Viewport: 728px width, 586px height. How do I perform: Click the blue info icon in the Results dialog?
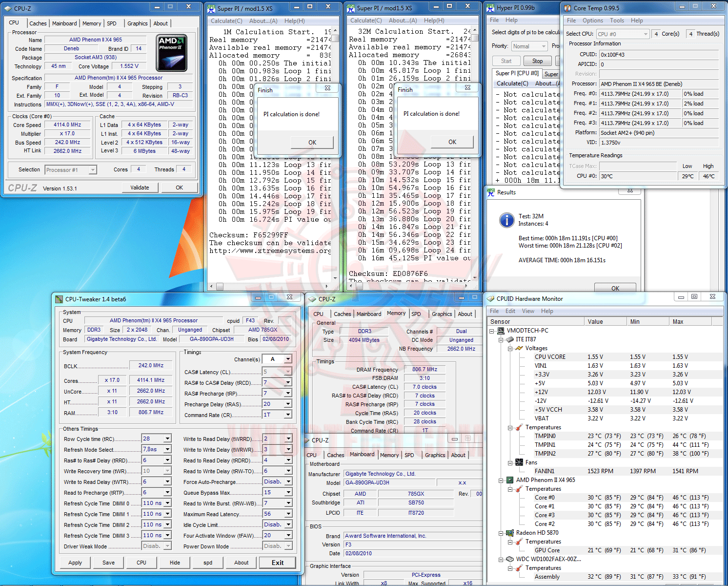pyautogui.click(x=506, y=220)
